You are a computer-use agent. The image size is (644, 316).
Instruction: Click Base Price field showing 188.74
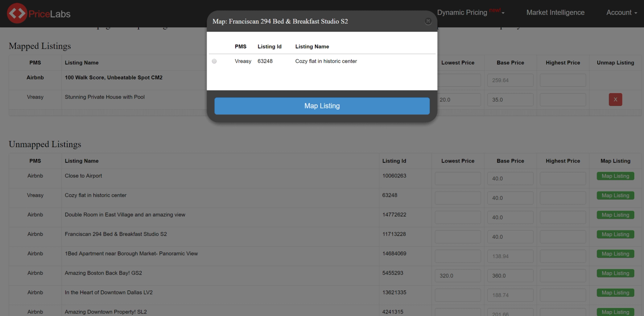click(x=510, y=295)
